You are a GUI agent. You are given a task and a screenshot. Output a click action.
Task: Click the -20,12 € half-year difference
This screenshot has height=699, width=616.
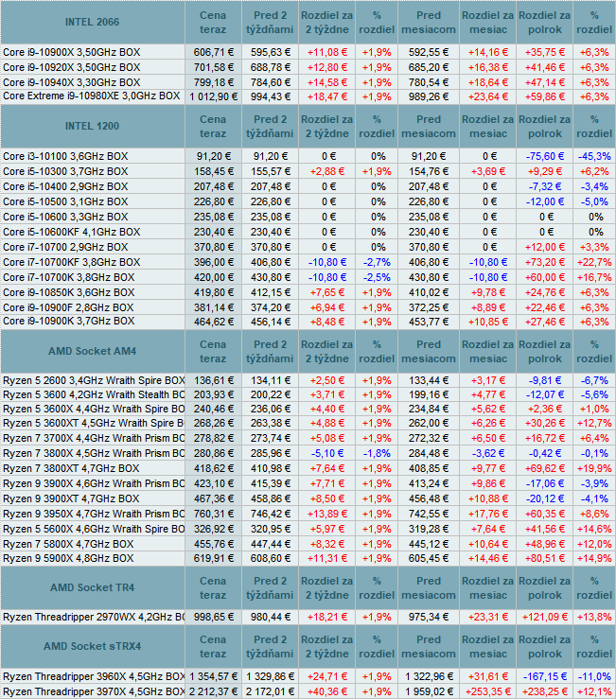pyautogui.click(x=545, y=499)
